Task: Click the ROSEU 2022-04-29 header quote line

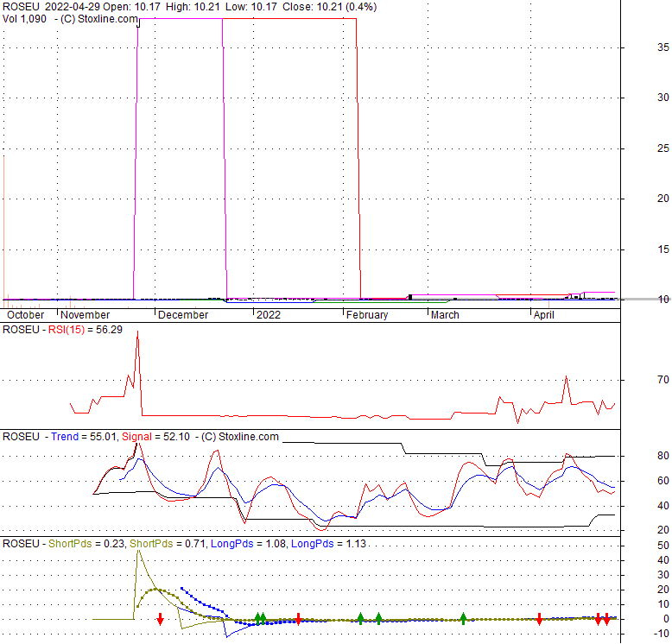Action: 189,7
